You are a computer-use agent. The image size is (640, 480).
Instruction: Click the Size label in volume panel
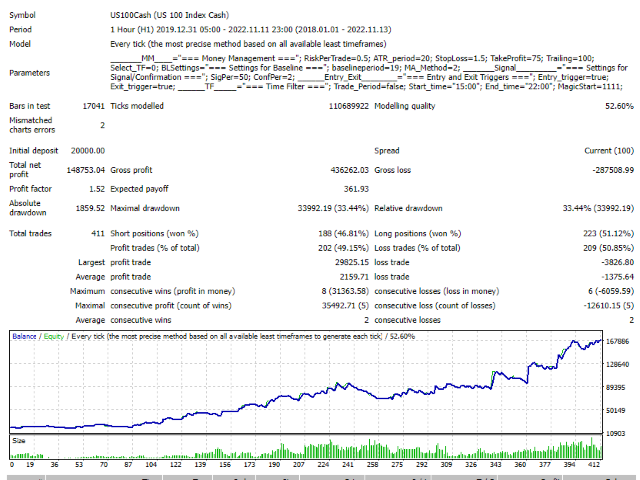[19, 438]
